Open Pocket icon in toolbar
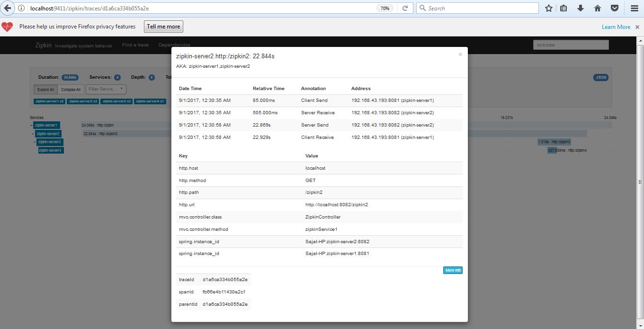The image size is (644, 329). click(x=615, y=8)
